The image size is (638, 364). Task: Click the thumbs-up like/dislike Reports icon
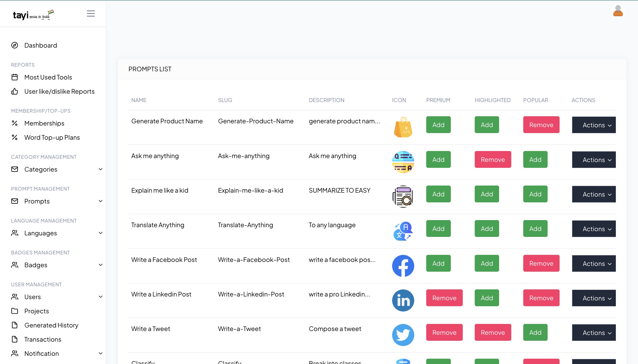tap(14, 91)
